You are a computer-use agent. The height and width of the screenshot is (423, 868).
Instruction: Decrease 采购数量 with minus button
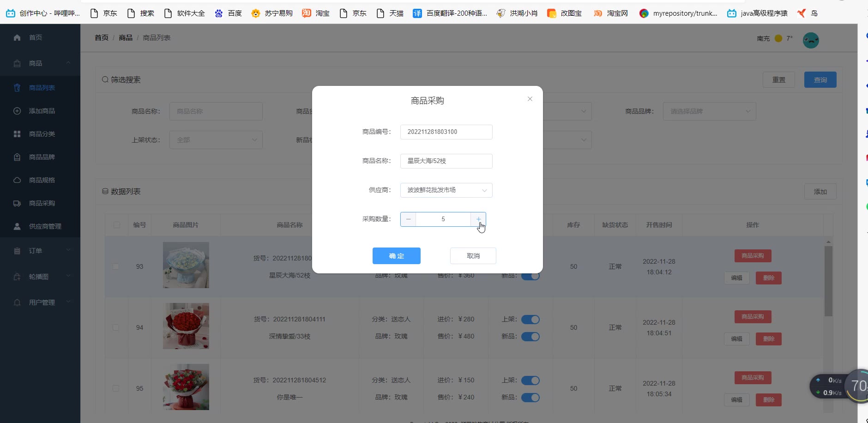tap(408, 219)
